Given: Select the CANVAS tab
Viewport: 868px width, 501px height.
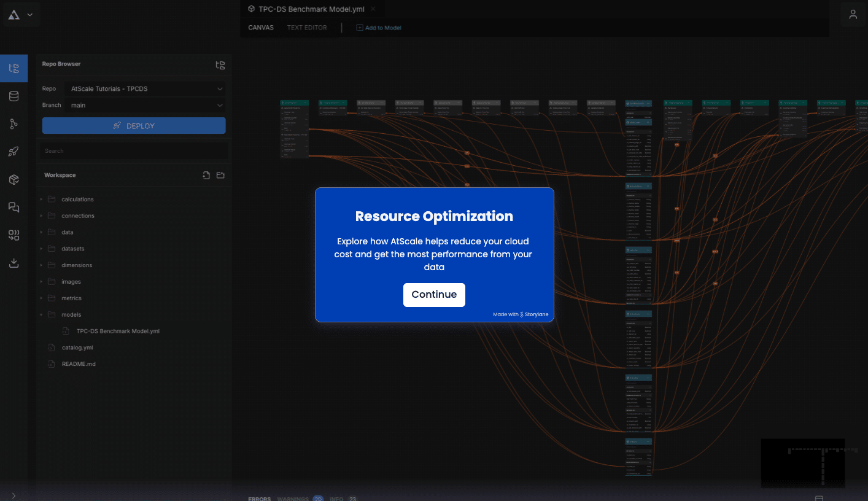Looking at the screenshot, I should click(x=260, y=27).
